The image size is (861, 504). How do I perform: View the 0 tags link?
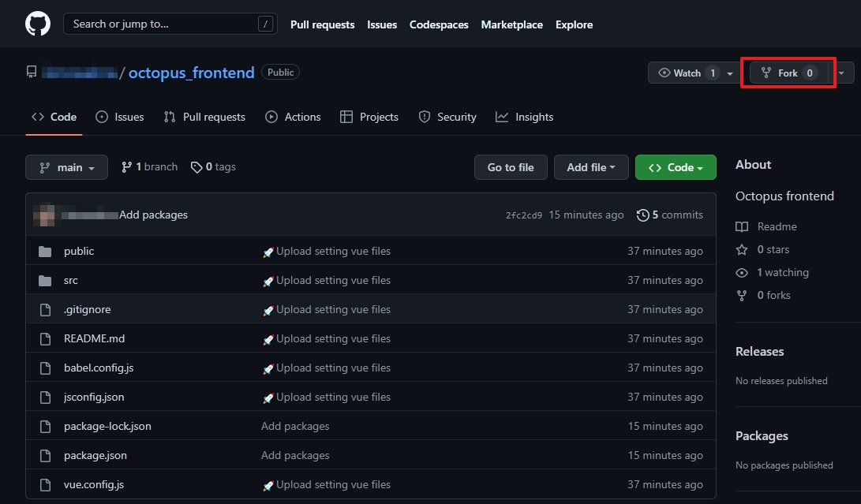click(x=213, y=167)
